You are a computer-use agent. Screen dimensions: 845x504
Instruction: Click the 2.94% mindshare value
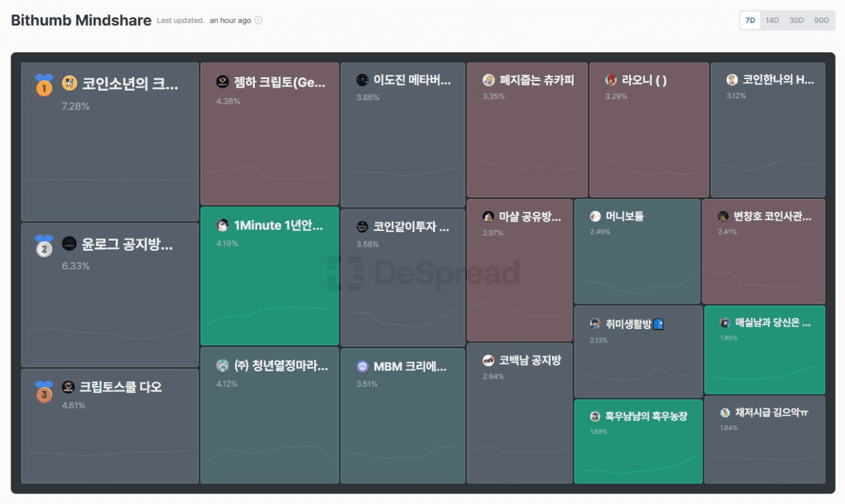pyautogui.click(x=494, y=377)
